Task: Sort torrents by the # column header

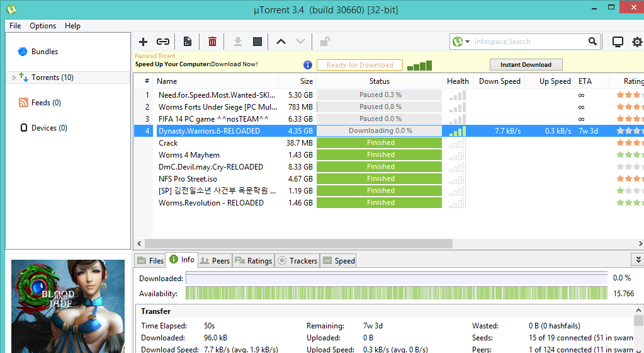Action: (x=144, y=81)
